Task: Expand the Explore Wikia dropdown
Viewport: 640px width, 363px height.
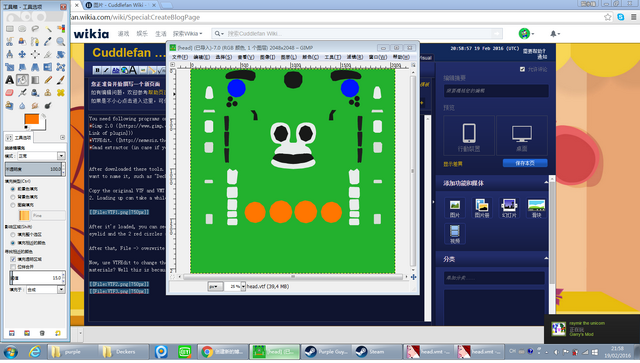Action: 187,33
